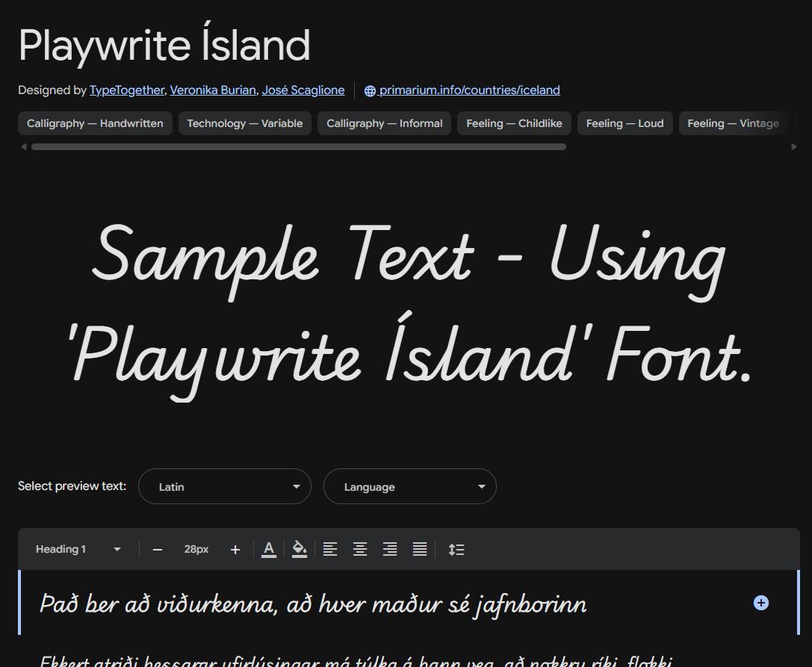Viewport: 812px width, 667px height.
Task: Align text left
Action: (330, 550)
